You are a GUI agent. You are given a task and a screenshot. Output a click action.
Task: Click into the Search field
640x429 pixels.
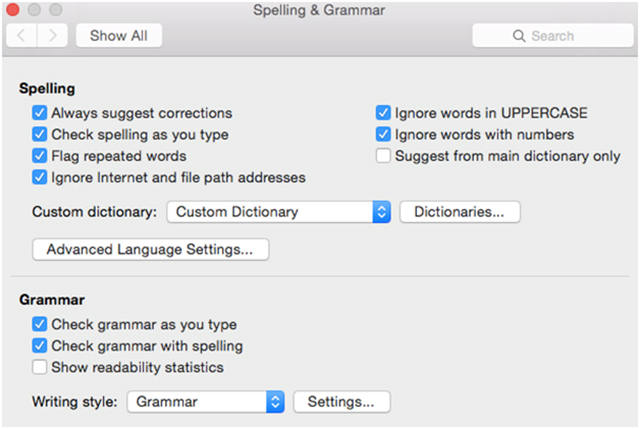click(553, 36)
